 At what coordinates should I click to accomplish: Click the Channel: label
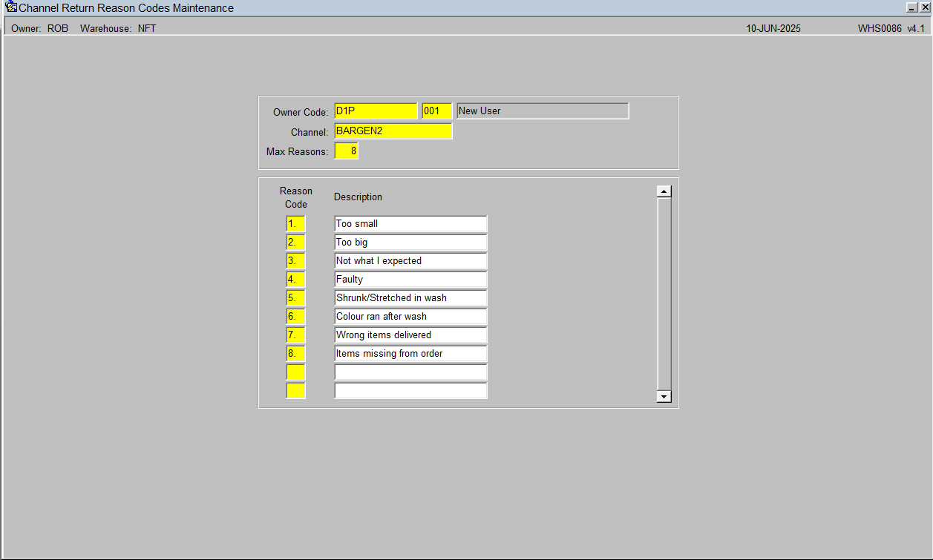click(310, 133)
